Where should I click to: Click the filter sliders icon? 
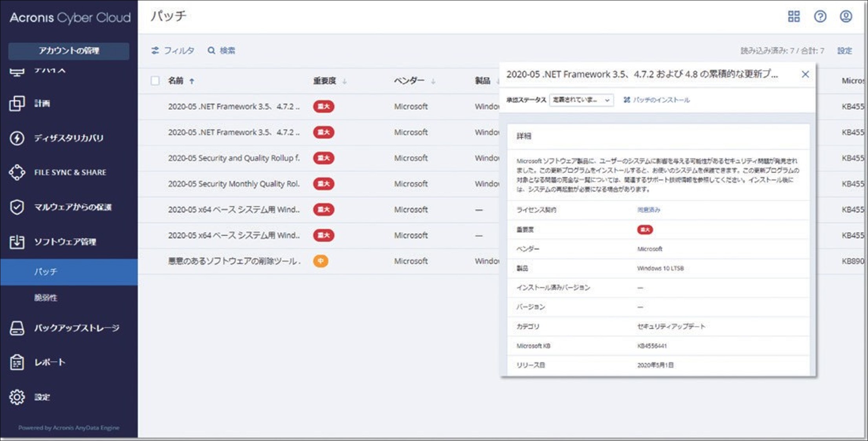pyautogui.click(x=155, y=50)
